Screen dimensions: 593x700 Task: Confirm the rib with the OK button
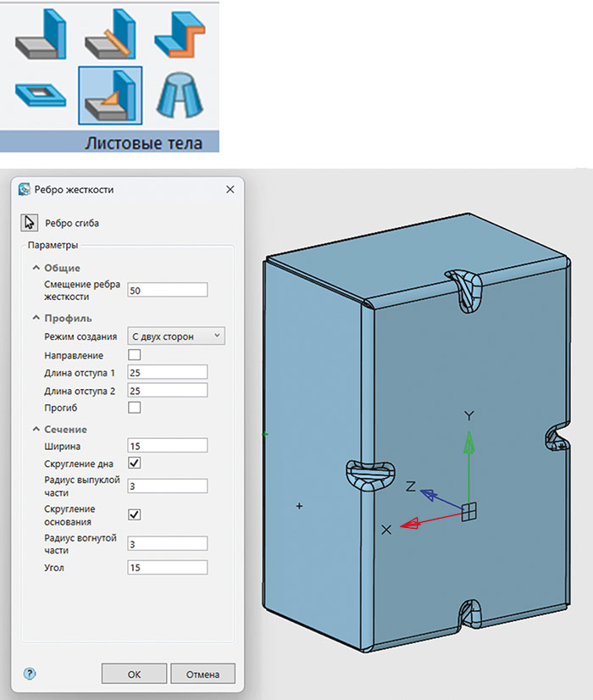[x=133, y=674]
